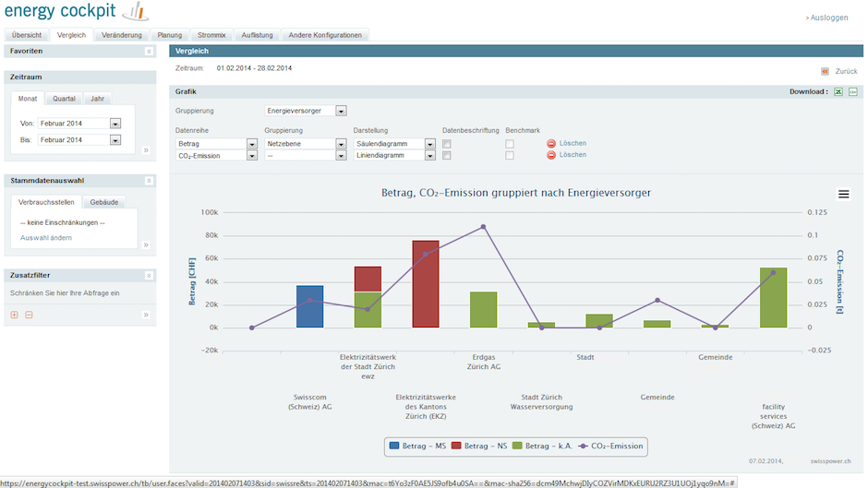This screenshot has height=488, width=868.
Task: Download chart as Excel file
Action: point(838,92)
